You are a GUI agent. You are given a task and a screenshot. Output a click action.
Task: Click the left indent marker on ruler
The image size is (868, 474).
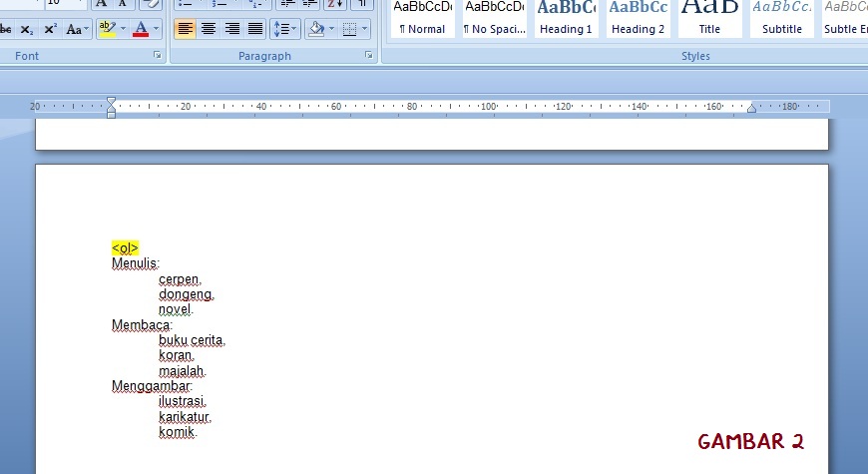111,113
